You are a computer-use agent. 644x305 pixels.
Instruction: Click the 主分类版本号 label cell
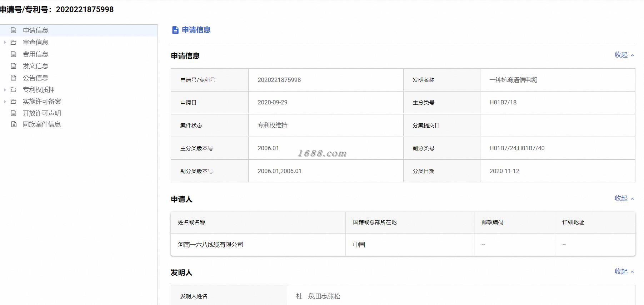pos(210,148)
